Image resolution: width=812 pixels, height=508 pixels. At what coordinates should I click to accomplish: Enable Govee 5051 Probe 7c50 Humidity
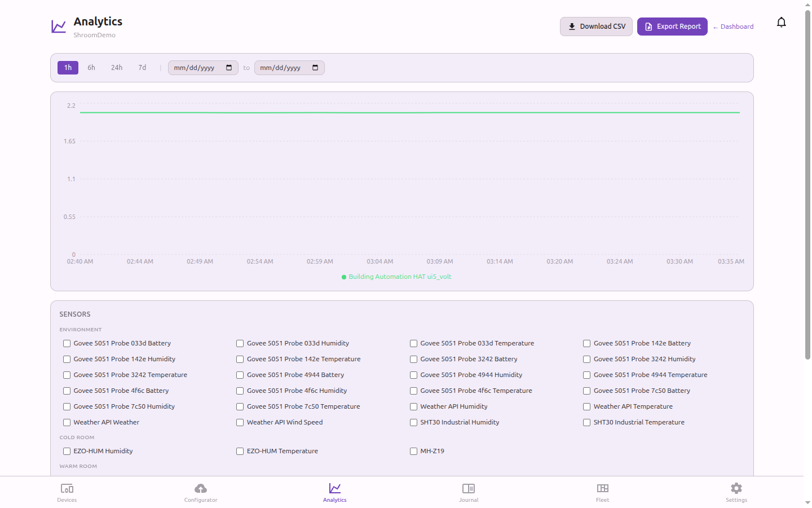[67, 406]
